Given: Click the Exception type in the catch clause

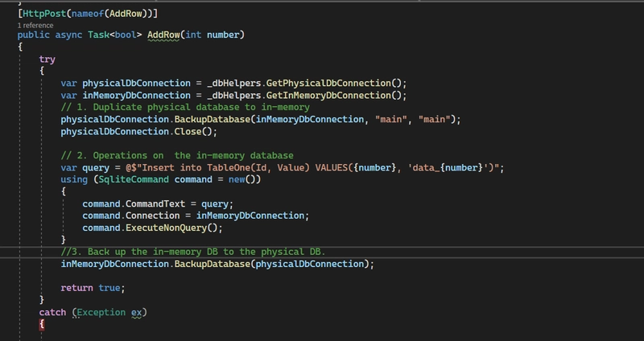Looking at the screenshot, I should [101, 312].
